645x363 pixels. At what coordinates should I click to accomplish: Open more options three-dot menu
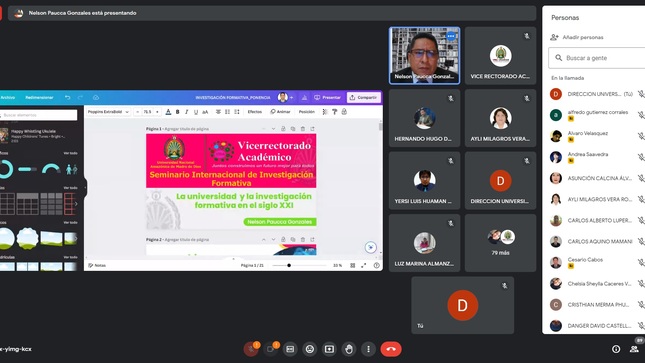tap(368, 349)
